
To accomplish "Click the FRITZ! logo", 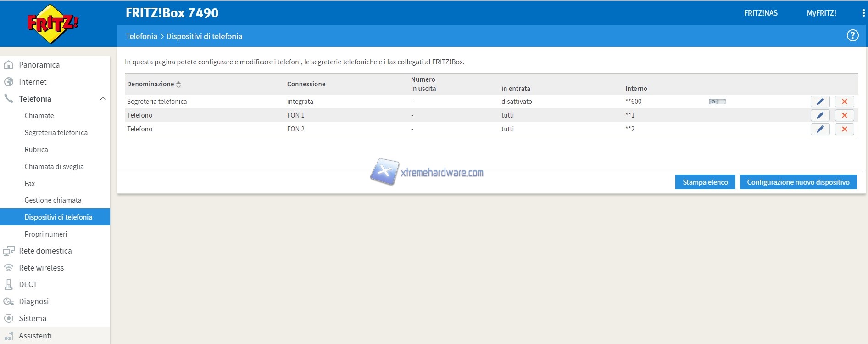I will (52, 24).
